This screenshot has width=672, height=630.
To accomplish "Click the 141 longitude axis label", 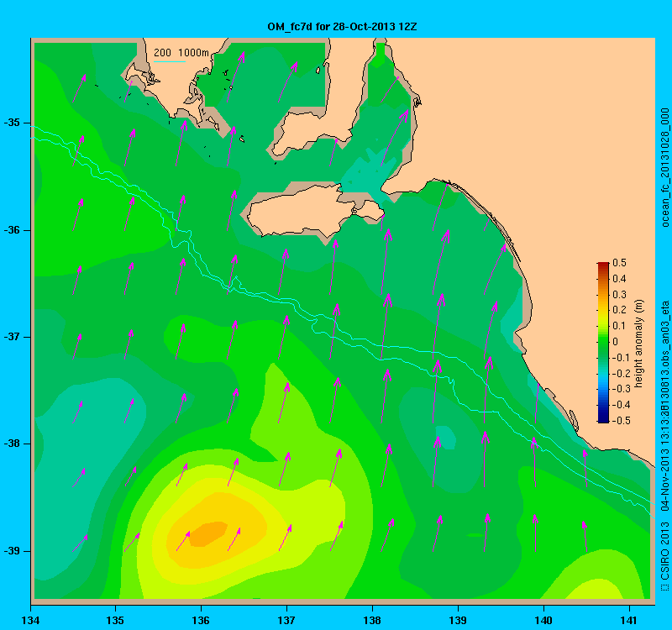I will coord(629,620).
